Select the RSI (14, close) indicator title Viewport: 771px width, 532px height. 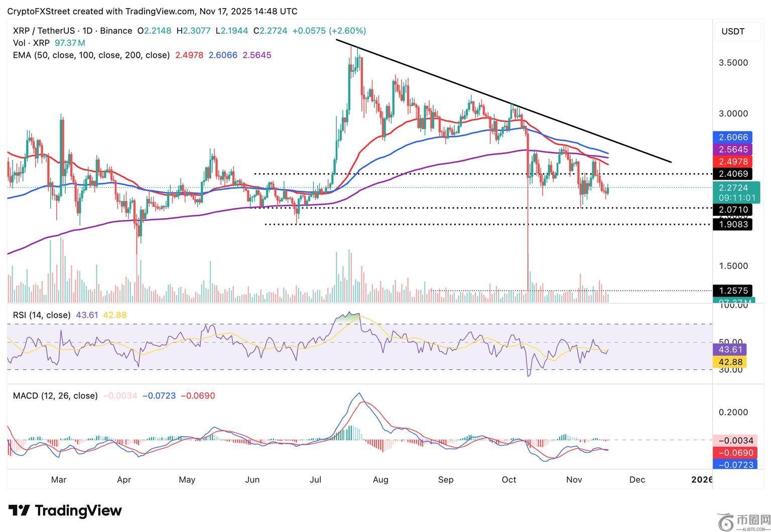click(x=42, y=315)
